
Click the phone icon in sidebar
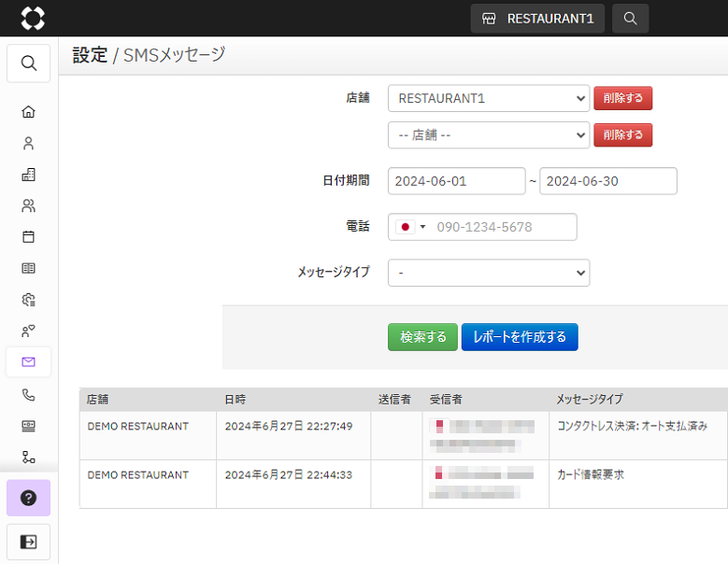point(28,395)
